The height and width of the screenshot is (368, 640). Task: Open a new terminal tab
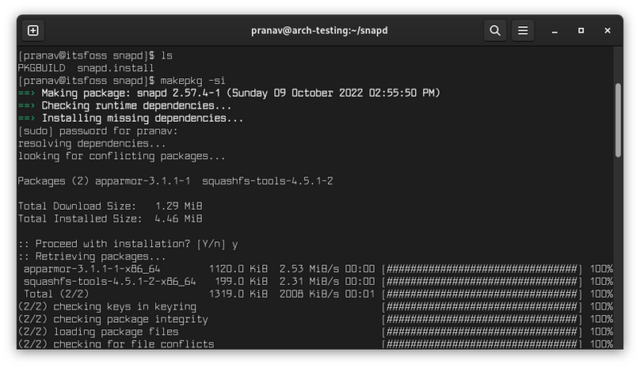(33, 31)
